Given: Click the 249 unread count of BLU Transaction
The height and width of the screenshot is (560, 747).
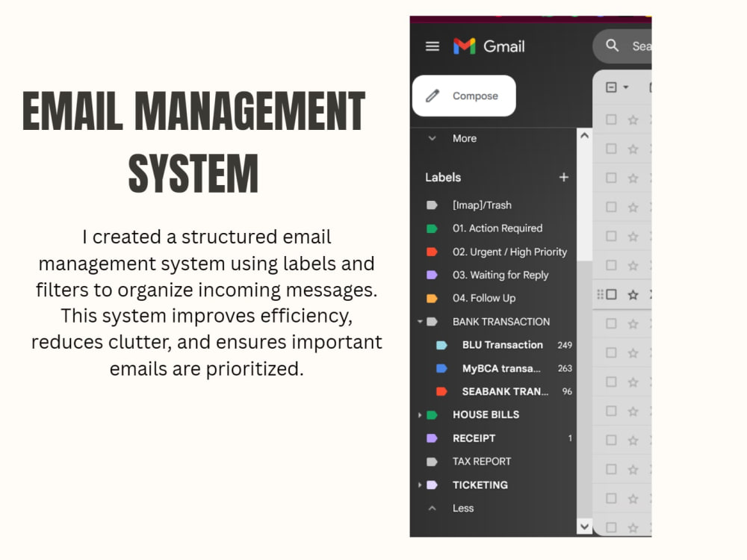Looking at the screenshot, I should click(x=565, y=345).
